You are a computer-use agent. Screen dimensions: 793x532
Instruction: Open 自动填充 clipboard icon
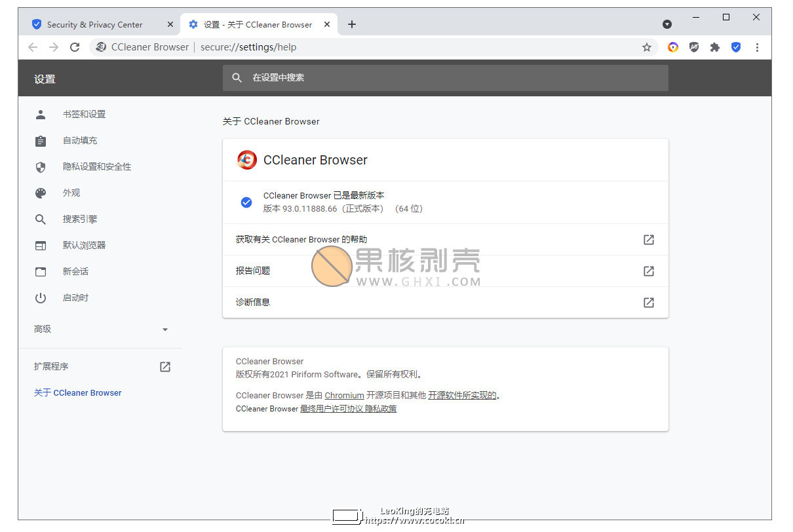click(x=41, y=140)
